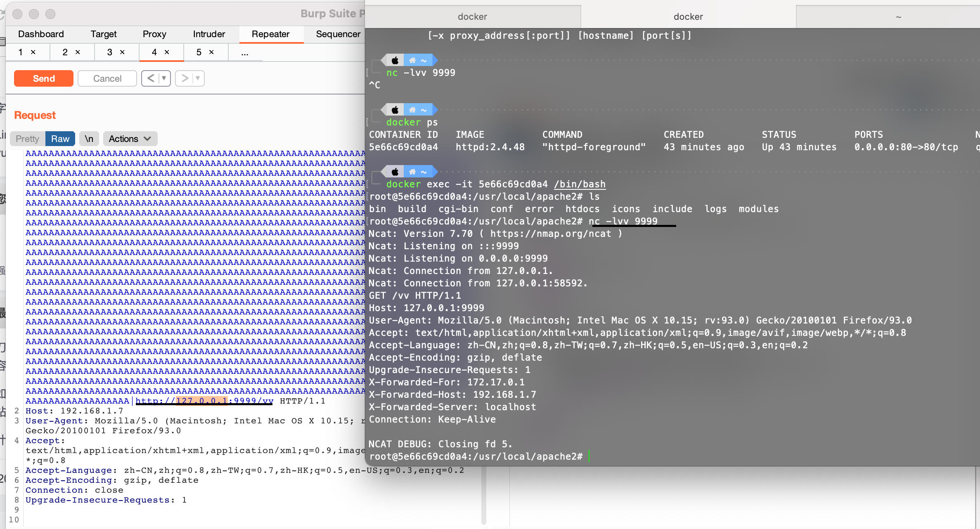Viewport: 980px width, 529px height.
Task: Send the Repeater request
Action: (44, 78)
